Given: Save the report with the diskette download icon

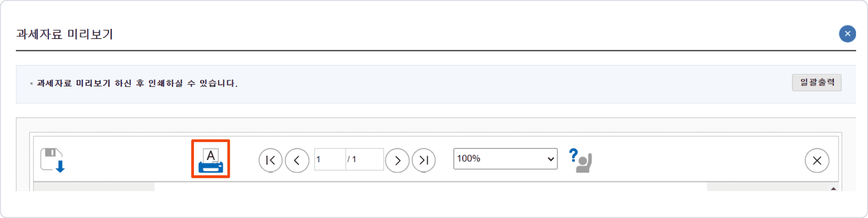Looking at the screenshot, I should click(53, 160).
